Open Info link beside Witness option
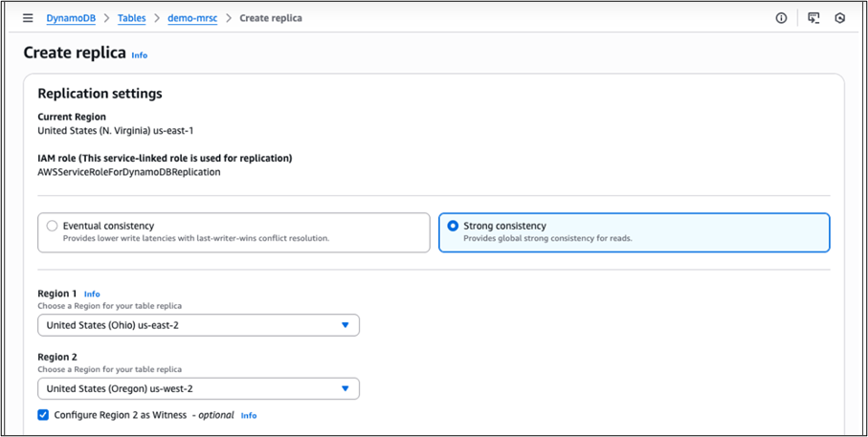868x437 pixels. pyautogui.click(x=249, y=415)
